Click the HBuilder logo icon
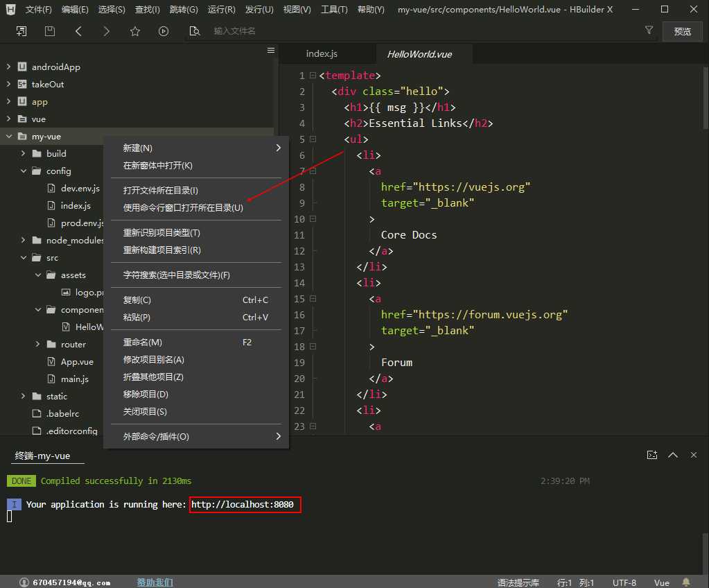This screenshot has height=588, width=709. point(11,9)
